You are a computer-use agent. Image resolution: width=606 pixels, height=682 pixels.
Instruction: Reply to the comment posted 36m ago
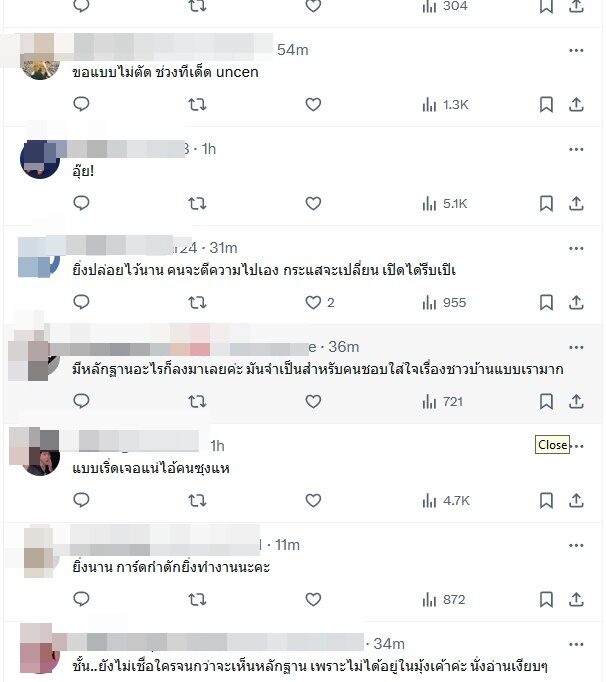click(x=81, y=401)
